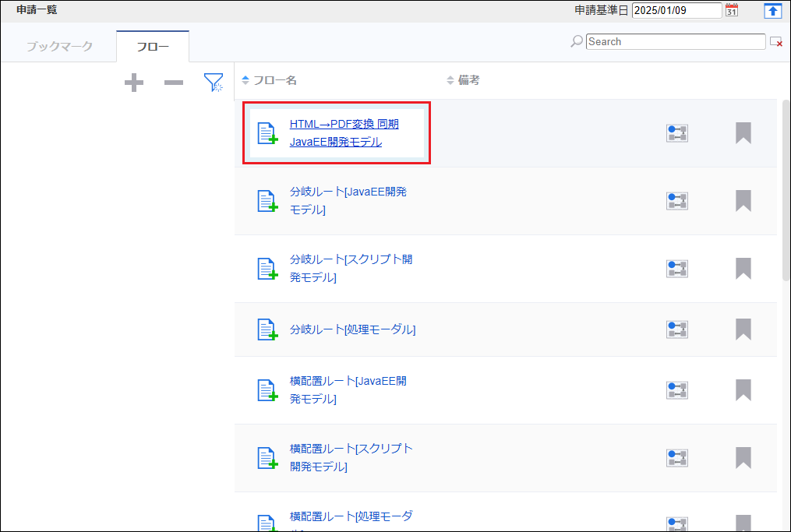View flow diagram for HTML→PDF変換 row
The image size is (791, 532).
676,133
